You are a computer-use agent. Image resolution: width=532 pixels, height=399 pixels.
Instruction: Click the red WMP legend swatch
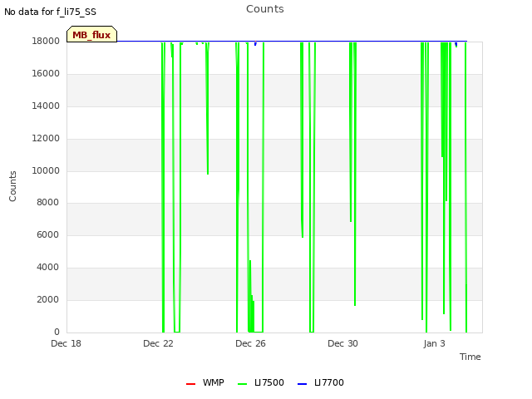click(x=190, y=384)
